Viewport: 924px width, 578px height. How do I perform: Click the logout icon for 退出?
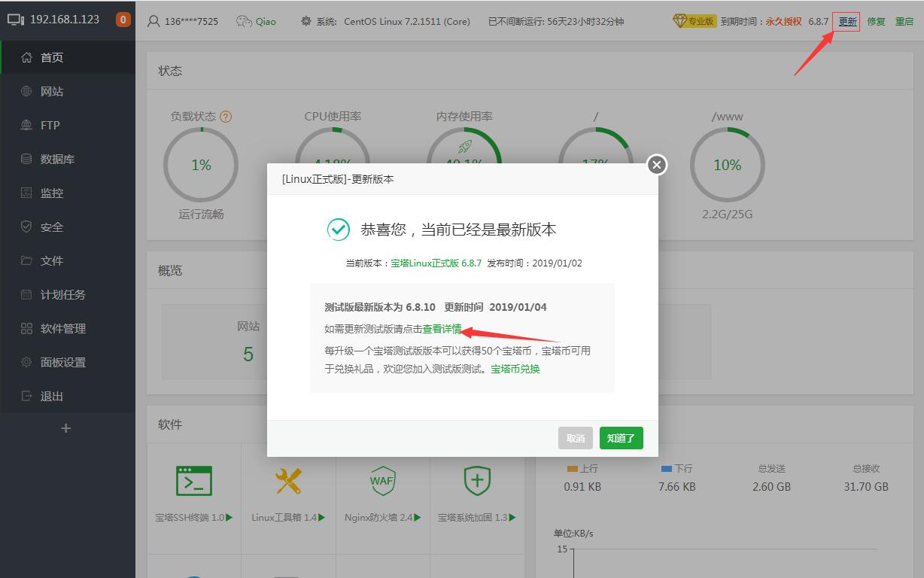coord(27,396)
